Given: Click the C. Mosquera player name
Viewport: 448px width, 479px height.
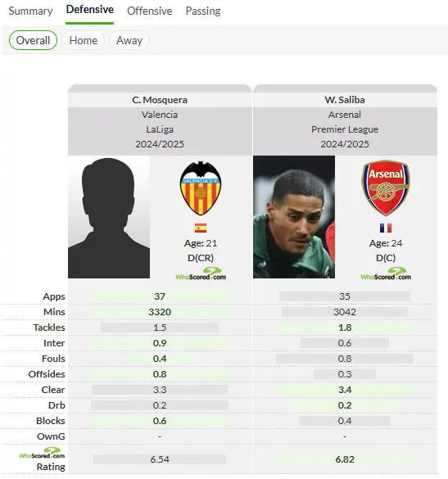Looking at the screenshot, I should pyautogui.click(x=160, y=100).
